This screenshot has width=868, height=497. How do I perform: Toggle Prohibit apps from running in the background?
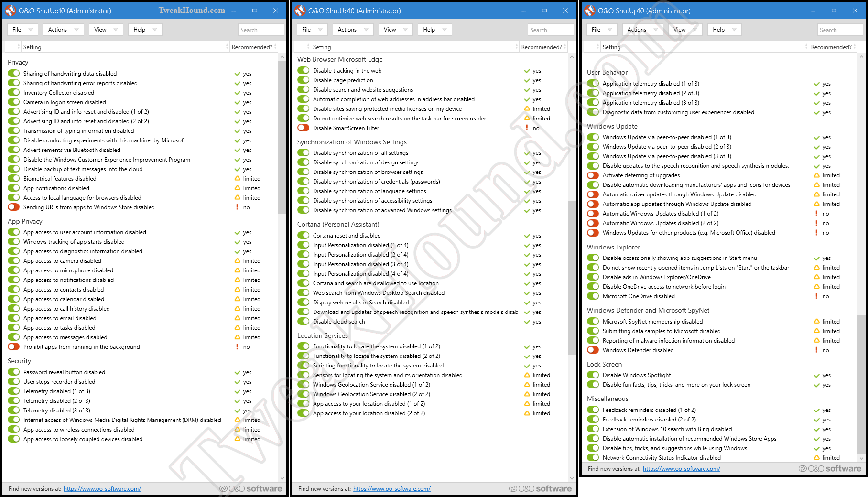14,346
